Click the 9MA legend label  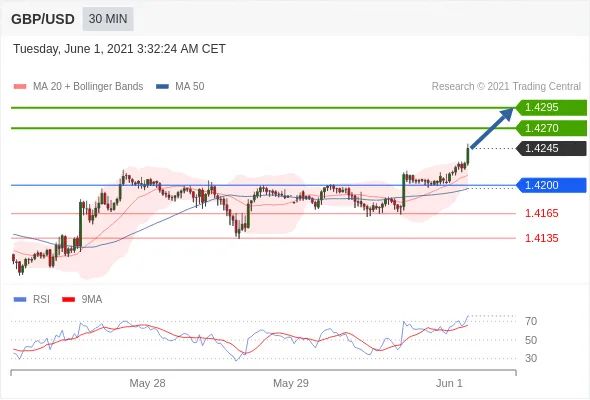click(x=92, y=300)
